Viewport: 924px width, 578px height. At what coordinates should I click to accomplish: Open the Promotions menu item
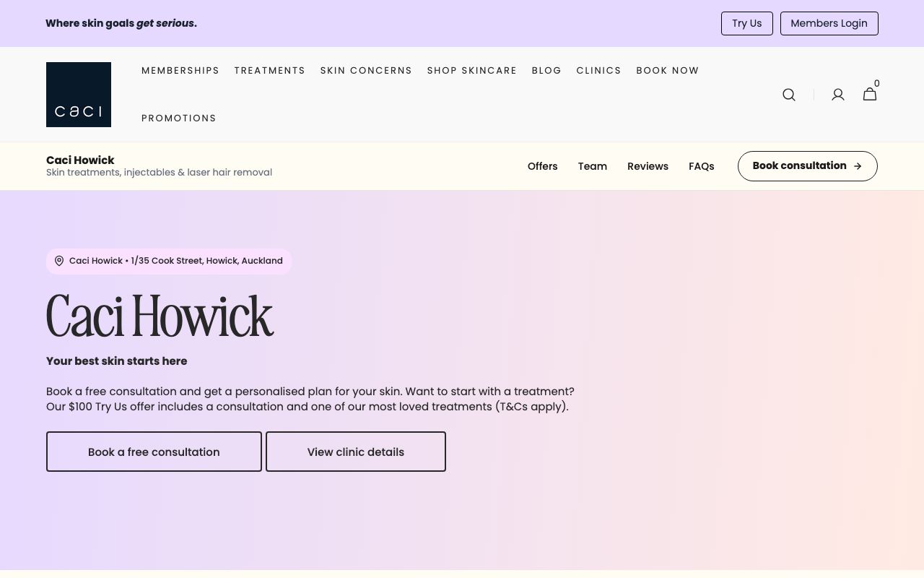(x=179, y=118)
